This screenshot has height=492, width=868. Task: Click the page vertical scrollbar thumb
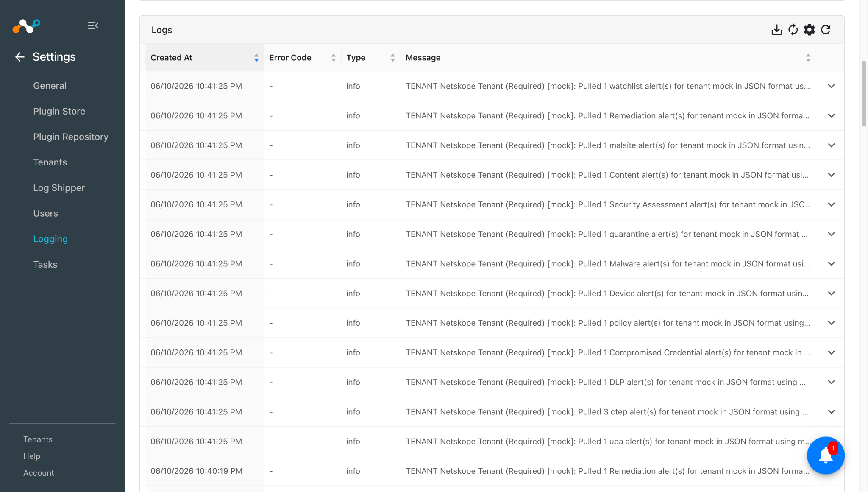(864, 93)
